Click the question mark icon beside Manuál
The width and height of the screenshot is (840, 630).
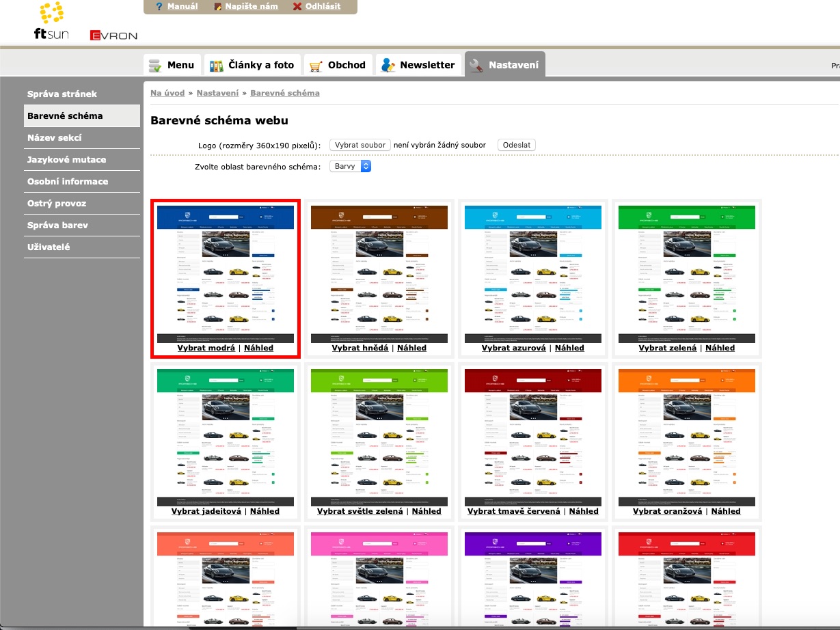(159, 6)
